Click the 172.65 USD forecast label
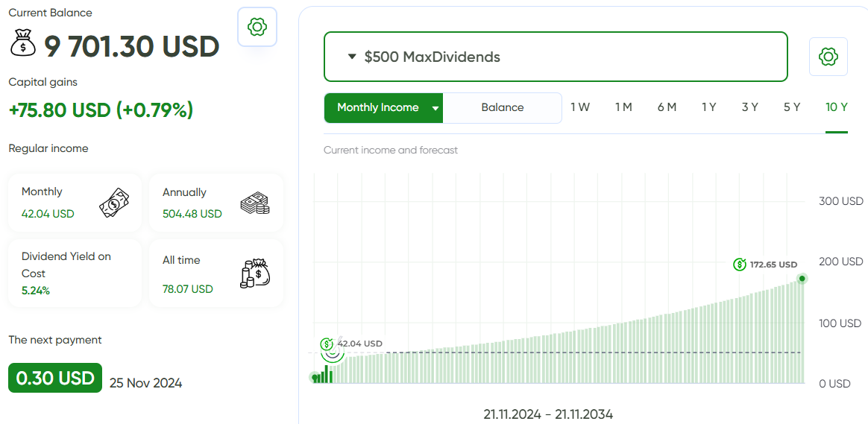Image resolution: width=868 pixels, height=424 pixels. 773,265
